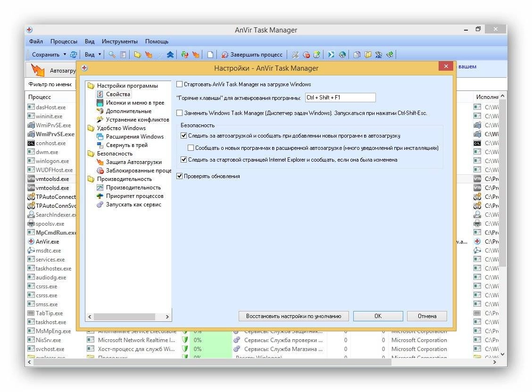Open the Сохранить dropdown arrow
The width and height of the screenshot is (532, 392).
65,54
